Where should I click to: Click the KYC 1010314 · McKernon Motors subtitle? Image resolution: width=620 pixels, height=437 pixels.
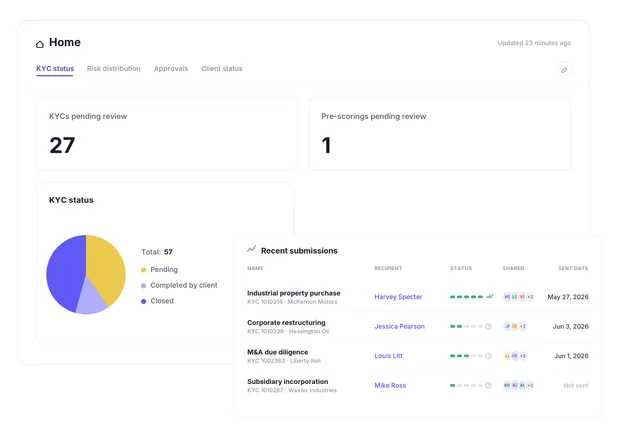coord(292,302)
